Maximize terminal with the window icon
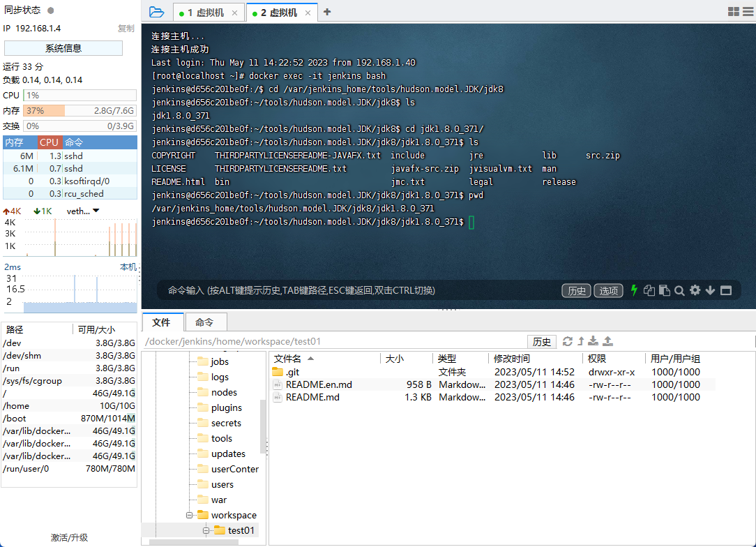 click(x=725, y=290)
